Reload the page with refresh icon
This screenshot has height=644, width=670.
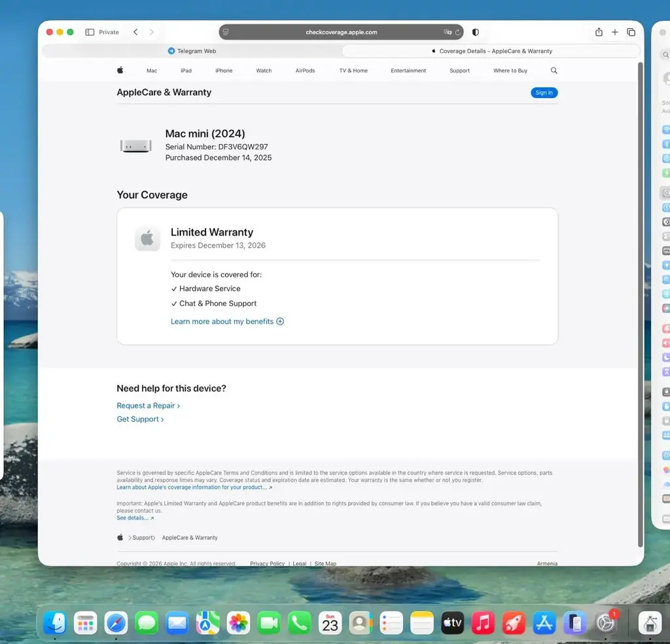pos(457,32)
